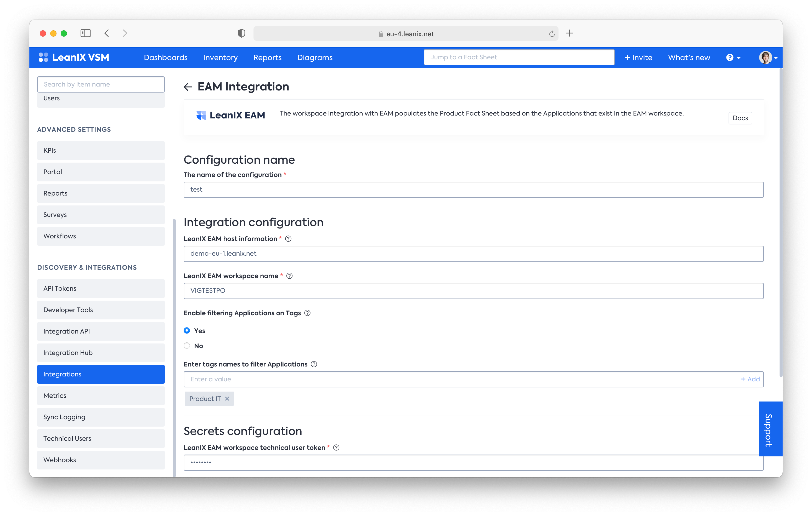Open the Support side tab
Viewport: 812px width, 516px height.
click(x=770, y=429)
